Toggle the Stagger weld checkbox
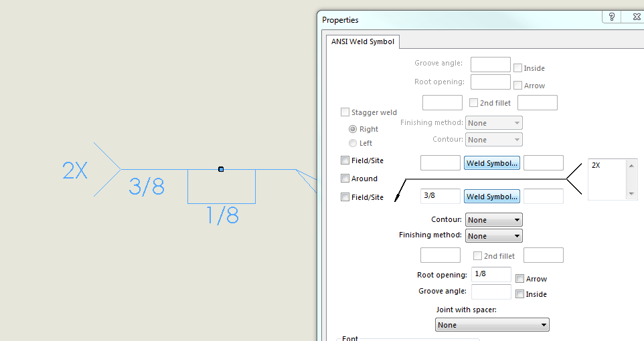The height and width of the screenshot is (341, 644). [x=345, y=112]
